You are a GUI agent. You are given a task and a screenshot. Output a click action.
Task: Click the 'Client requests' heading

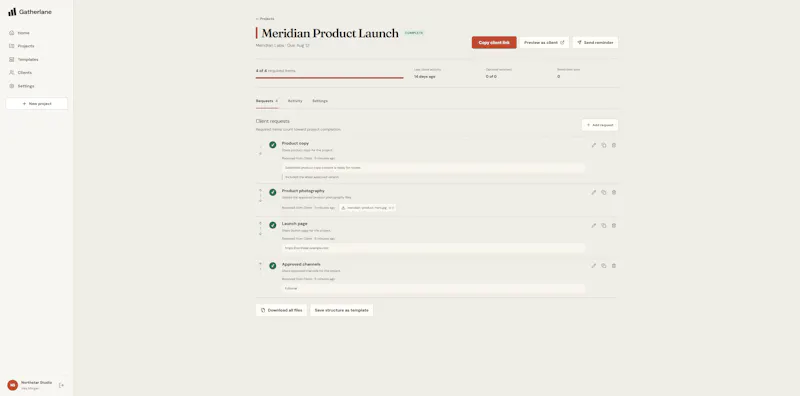272,121
